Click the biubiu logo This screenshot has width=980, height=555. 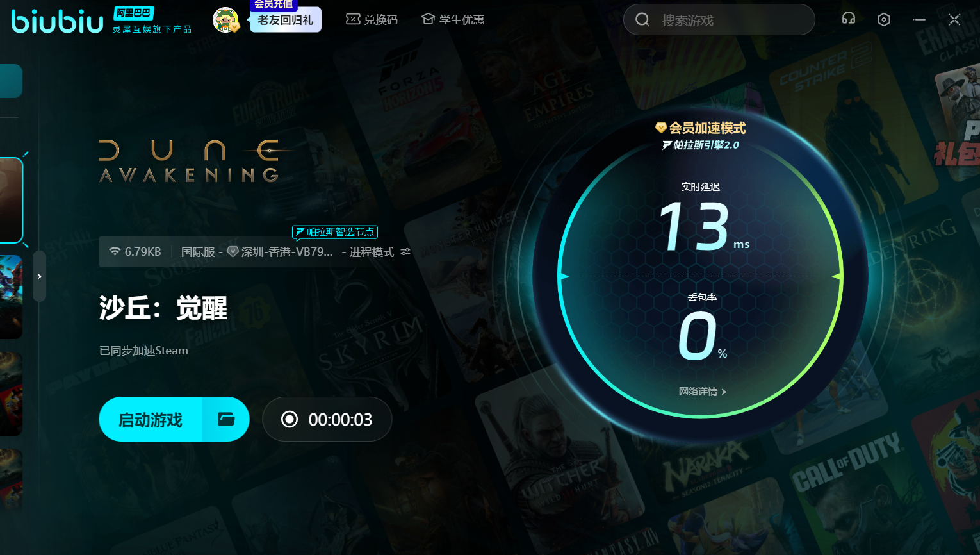(x=58, y=21)
